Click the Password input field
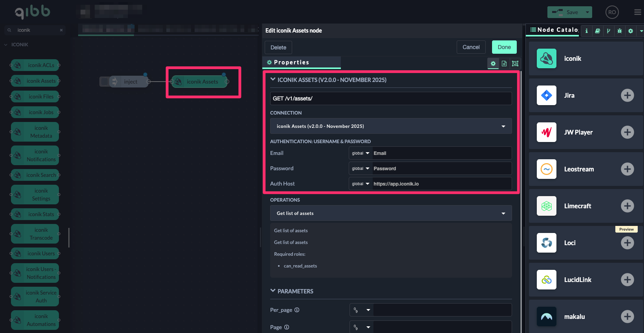The height and width of the screenshot is (333, 644). (442, 169)
